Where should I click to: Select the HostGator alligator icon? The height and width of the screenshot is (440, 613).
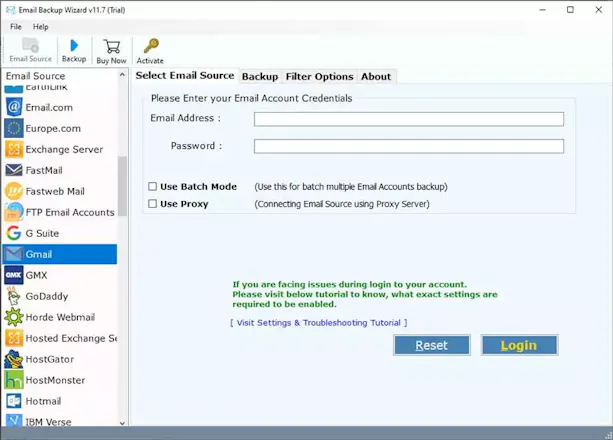click(x=14, y=359)
